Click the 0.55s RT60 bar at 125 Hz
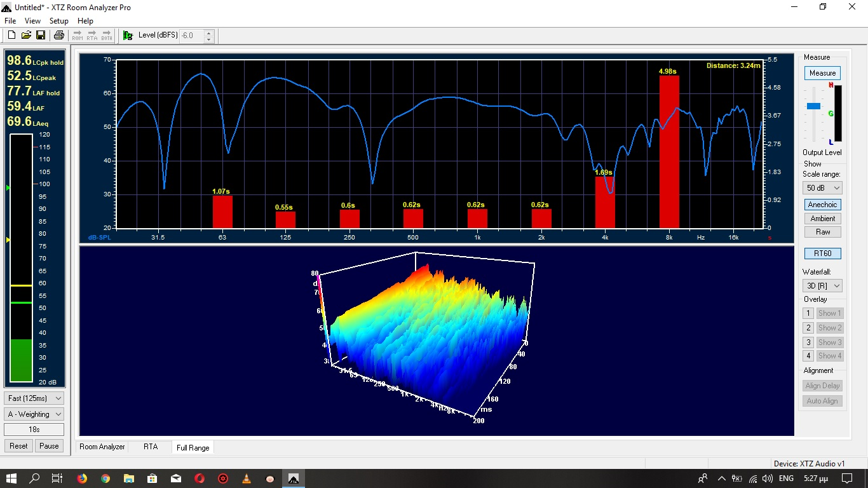 coord(285,219)
